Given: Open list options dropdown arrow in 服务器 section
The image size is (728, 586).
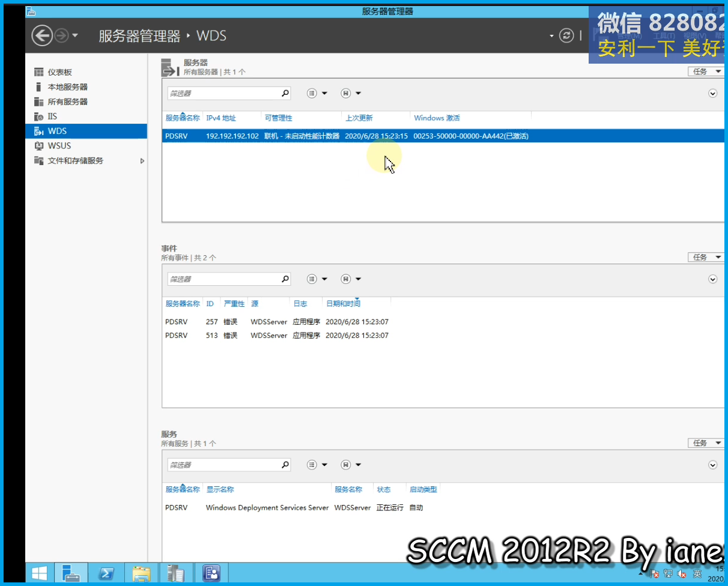Looking at the screenshot, I should click(x=324, y=94).
